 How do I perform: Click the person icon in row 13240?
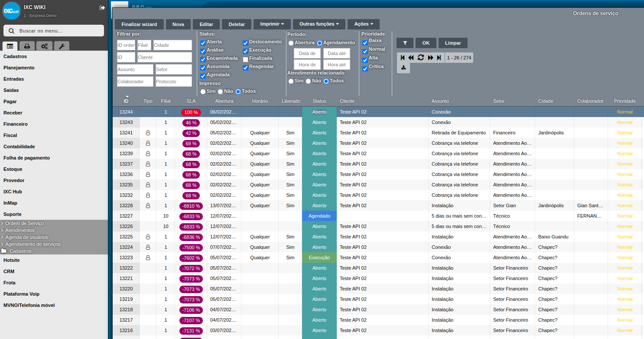tap(148, 143)
